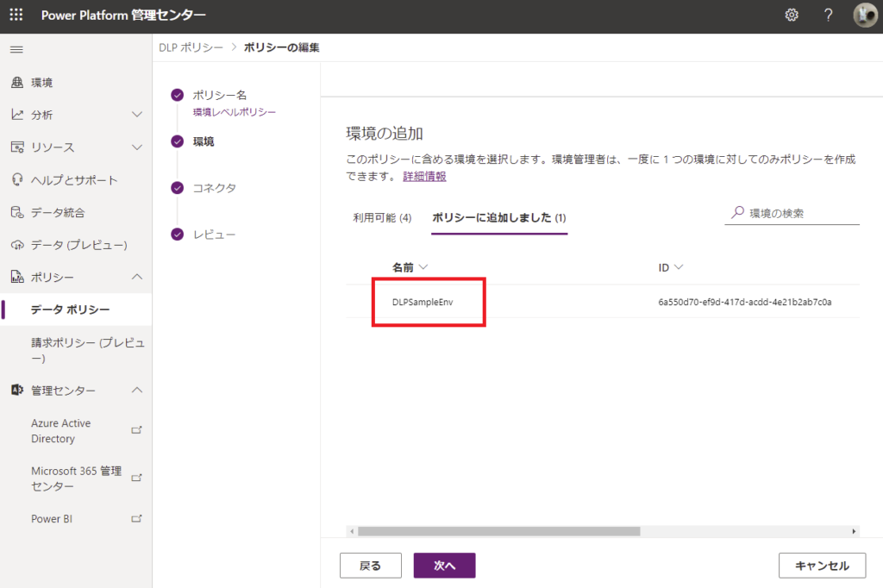
Task: Go to the コネクタ wizard step
Action: [215, 188]
